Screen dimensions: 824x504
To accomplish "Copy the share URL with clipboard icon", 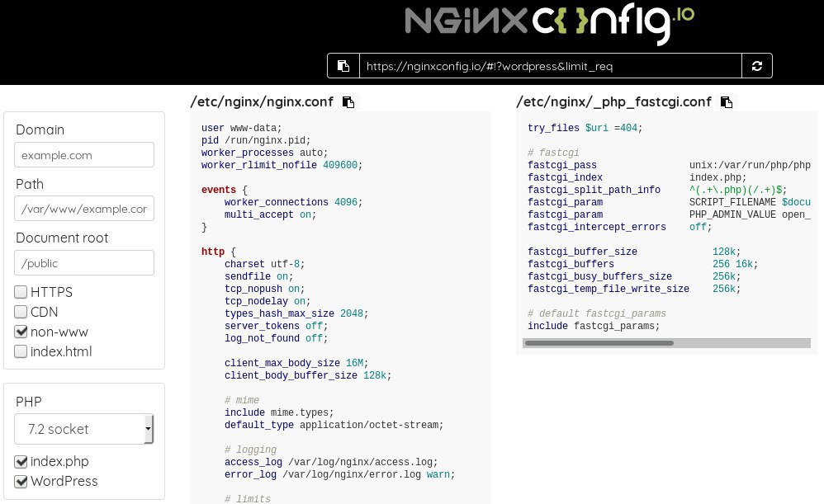I will click(343, 66).
